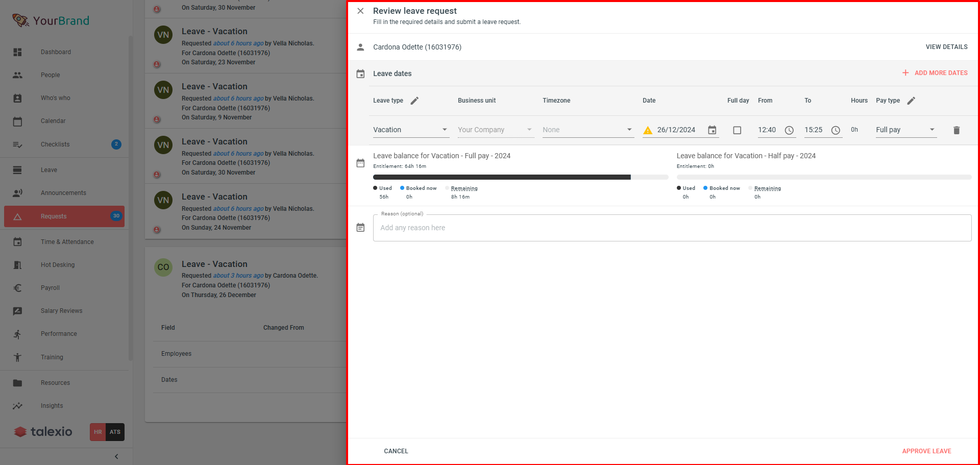Open Payroll from the sidebar

coord(50,288)
